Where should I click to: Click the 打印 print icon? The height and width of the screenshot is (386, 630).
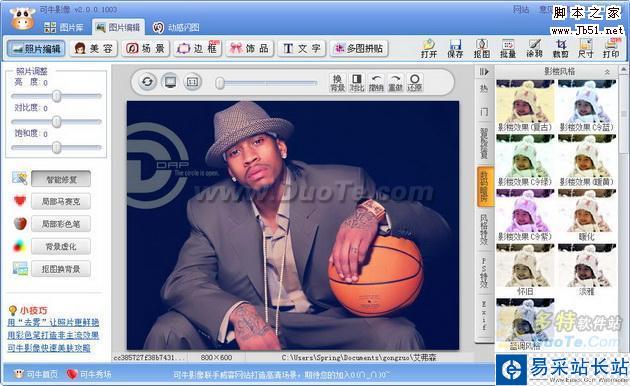(x=611, y=48)
